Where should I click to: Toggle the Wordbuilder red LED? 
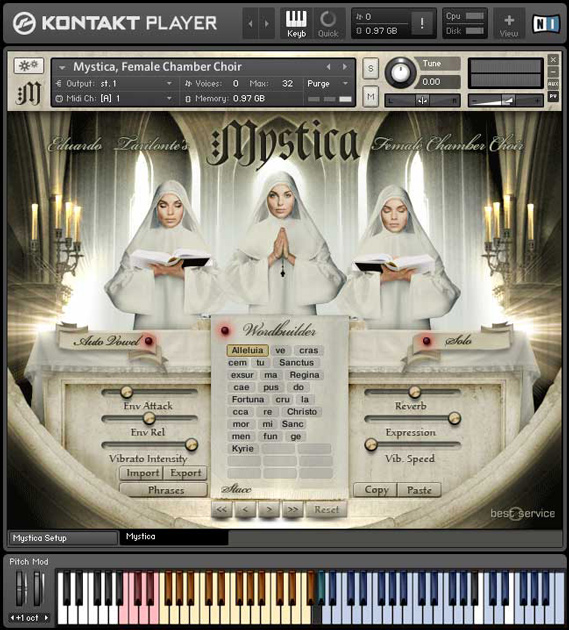[225, 331]
